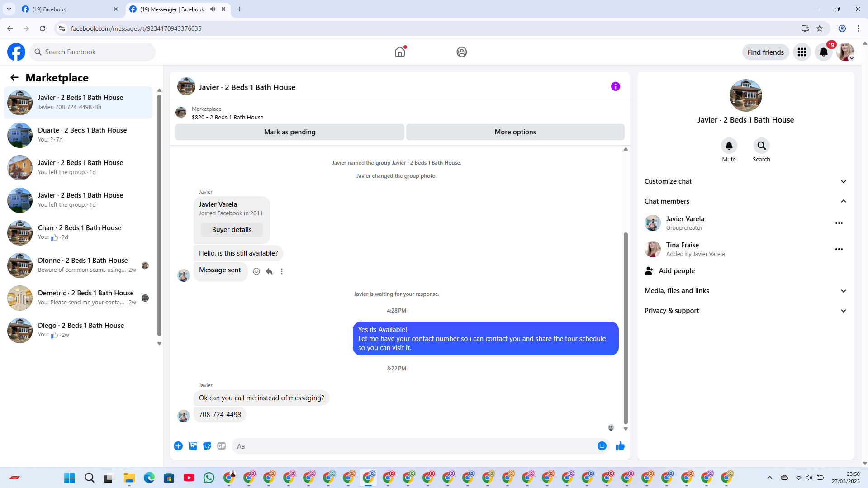This screenshot has height=488, width=868.
Task: Mute the Messenger tab audio icon
Action: tap(213, 9)
